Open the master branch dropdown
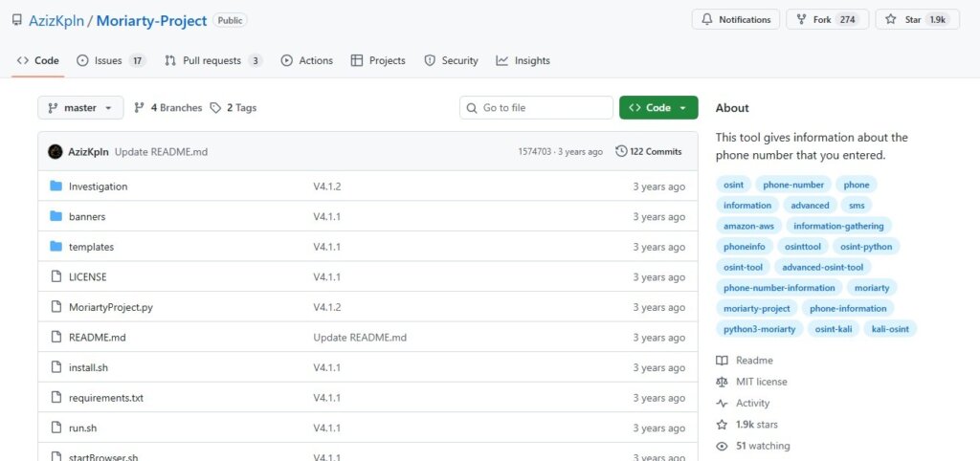 (80, 108)
